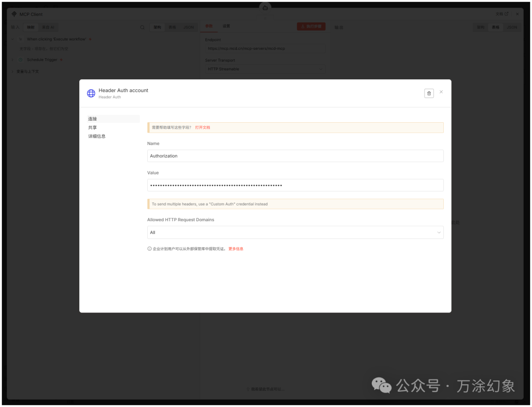The image size is (532, 407).
Task: Switch output panel to JSON view
Action: pyautogui.click(x=512, y=27)
